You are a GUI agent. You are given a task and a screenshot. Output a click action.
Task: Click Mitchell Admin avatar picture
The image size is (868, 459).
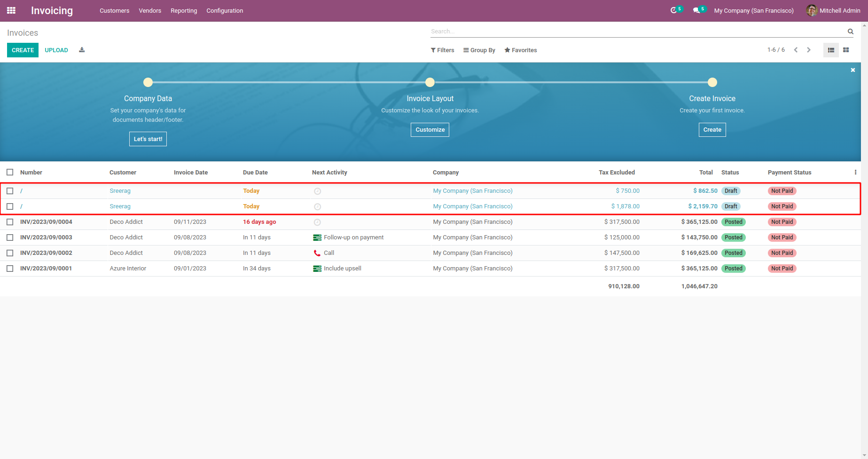tap(812, 10)
